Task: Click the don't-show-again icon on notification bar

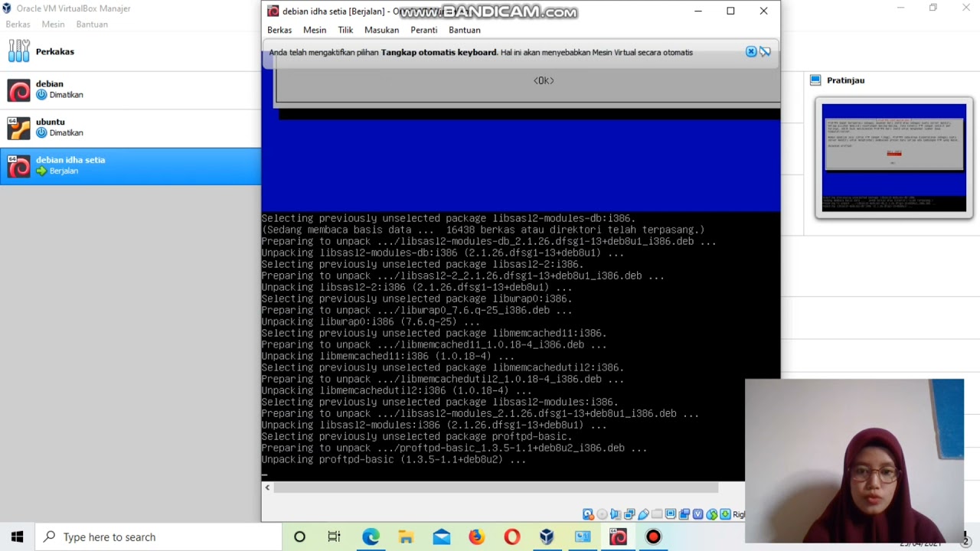Action: click(765, 52)
